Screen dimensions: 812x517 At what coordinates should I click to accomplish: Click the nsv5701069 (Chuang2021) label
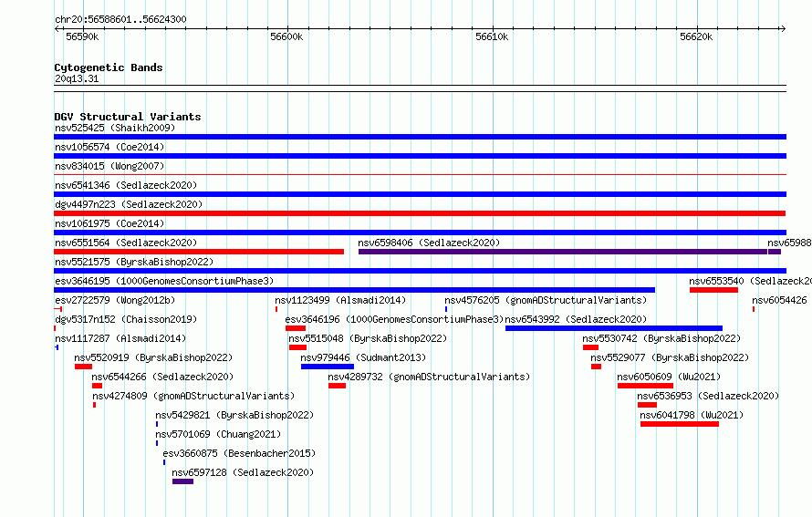point(218,434)
